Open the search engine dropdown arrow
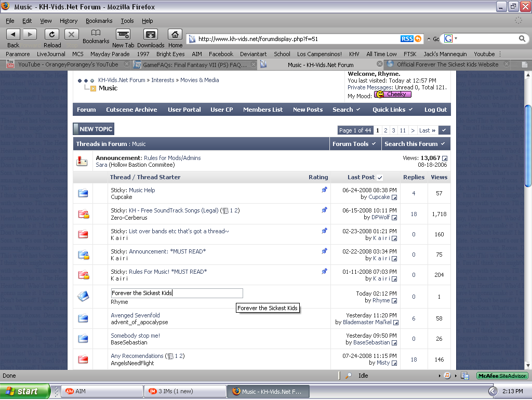 pyautogui.click(x=456, y=38)
